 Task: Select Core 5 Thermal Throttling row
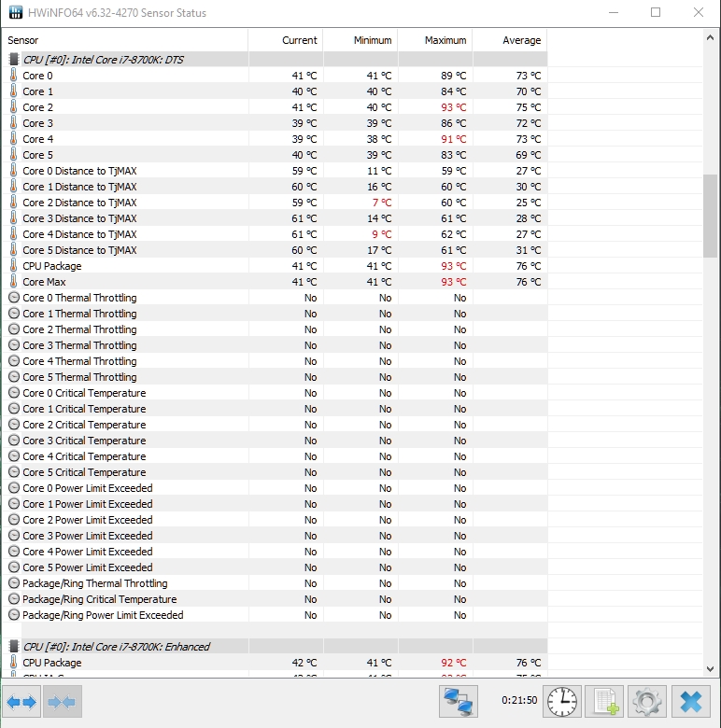pyautogui.click(x=275, y=377)
